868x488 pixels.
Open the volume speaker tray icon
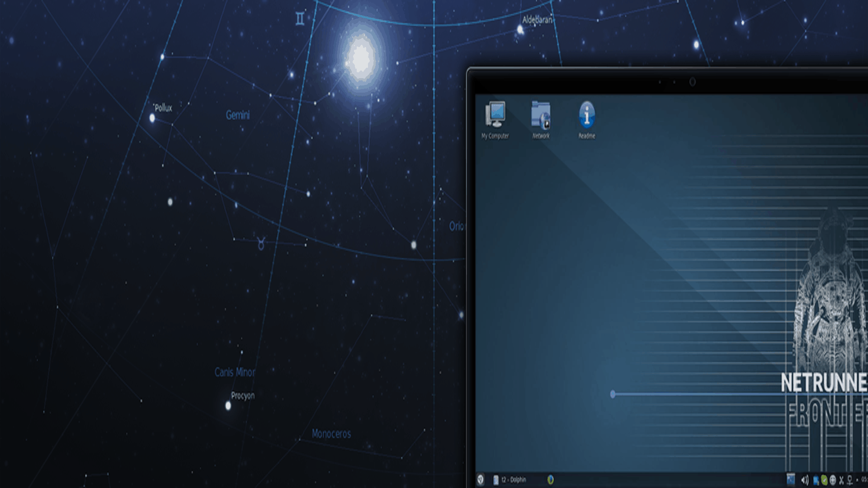[805, 480]
